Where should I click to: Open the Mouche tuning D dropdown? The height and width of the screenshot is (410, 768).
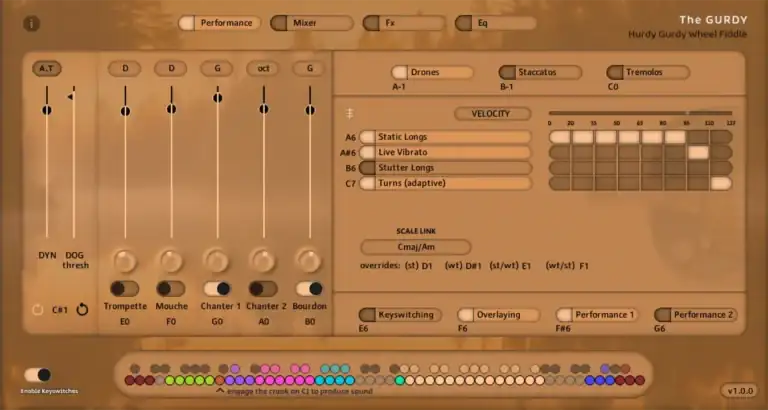[171, 69]
